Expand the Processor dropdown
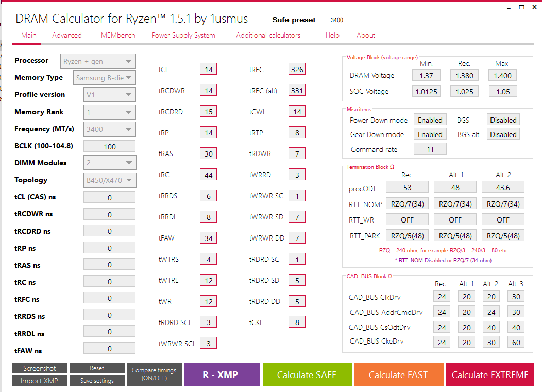The height and width of the screenshot is (392, 542). click(98, 61)
